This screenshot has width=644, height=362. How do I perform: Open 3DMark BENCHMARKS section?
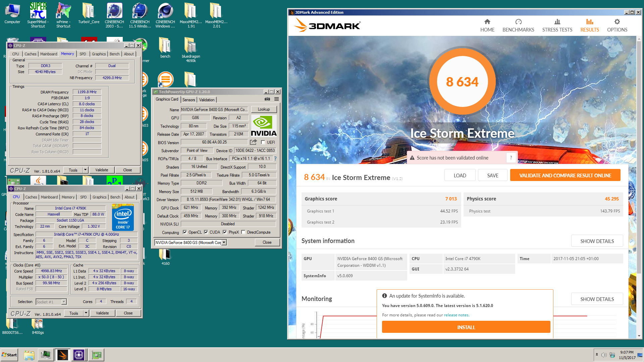pos(518,25)
